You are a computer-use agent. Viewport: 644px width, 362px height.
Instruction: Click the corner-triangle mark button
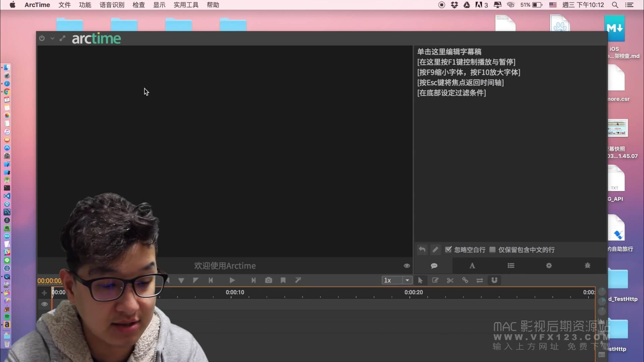(x=196, y=280)
